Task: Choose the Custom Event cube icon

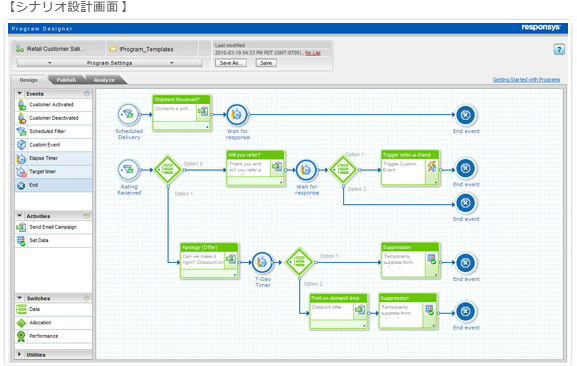Action: (21, 145)
